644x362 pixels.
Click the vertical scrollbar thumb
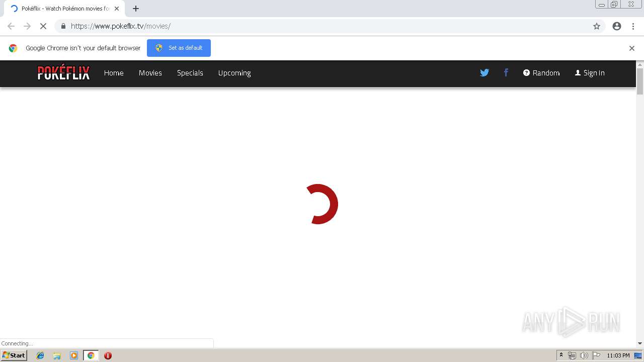[x=640, y=81]
